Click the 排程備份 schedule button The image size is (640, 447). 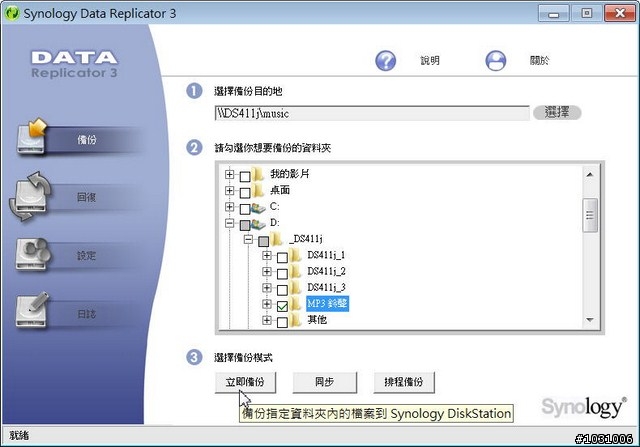404,382
